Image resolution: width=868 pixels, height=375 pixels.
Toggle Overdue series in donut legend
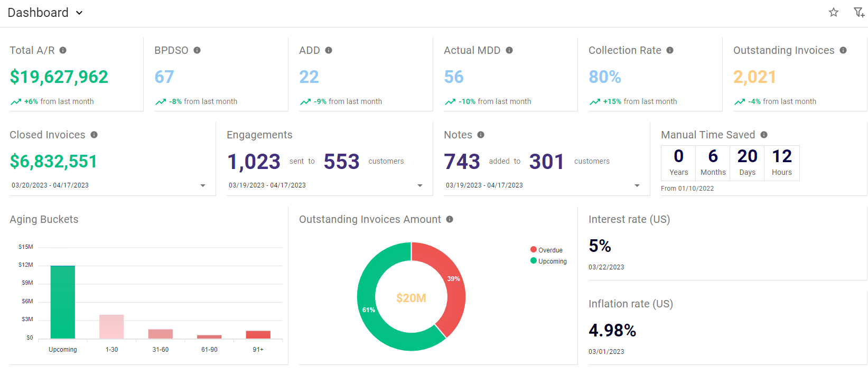[x=547, y=250]
